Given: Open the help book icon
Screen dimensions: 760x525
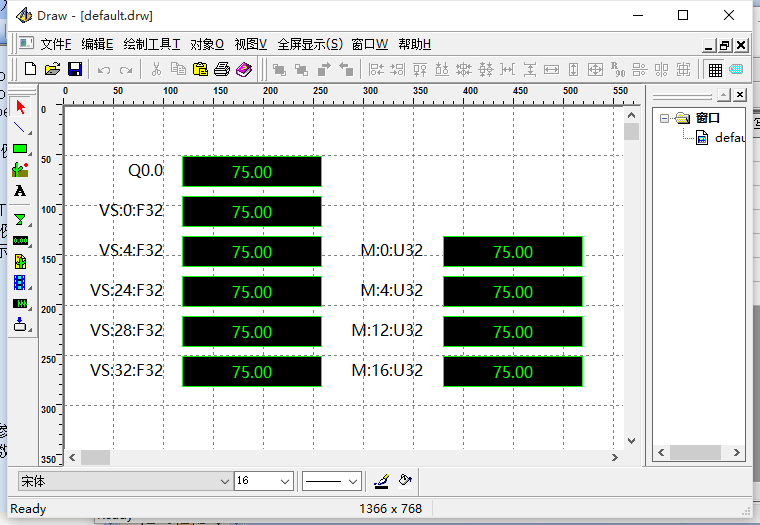Looking at the screenshot, I should click(x=244, y=69).
